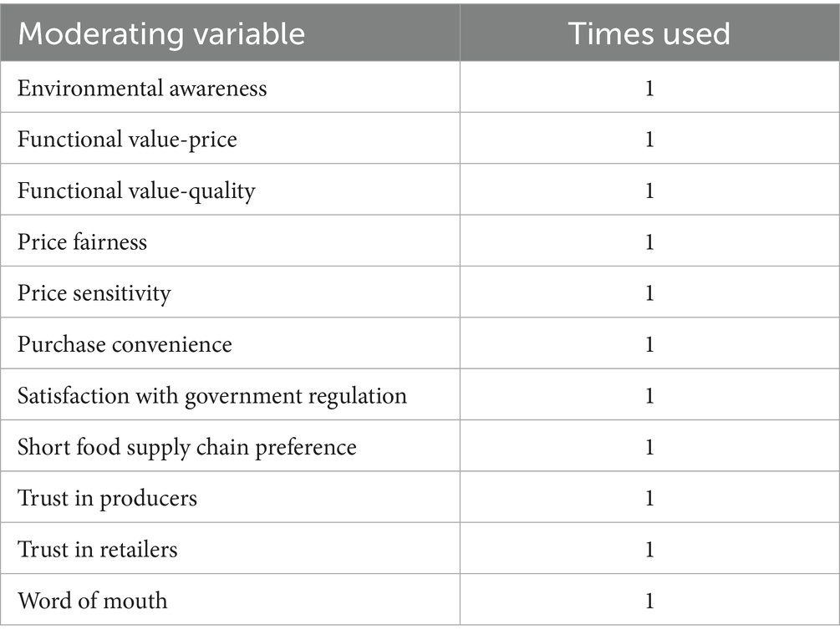Click the Price sensitivity cell
840x640 pixels.
[x=94, y=293]
